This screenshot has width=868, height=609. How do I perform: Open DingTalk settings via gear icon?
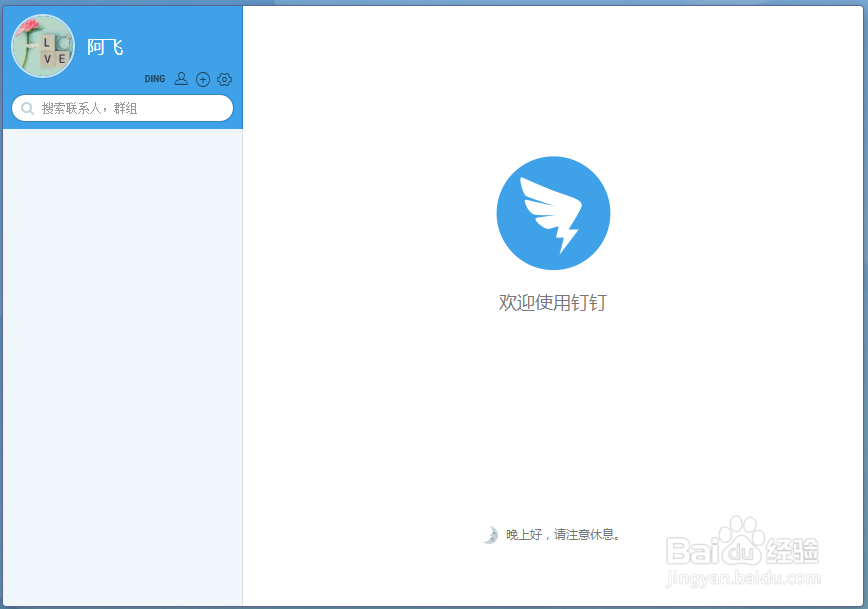coord(224,78)
